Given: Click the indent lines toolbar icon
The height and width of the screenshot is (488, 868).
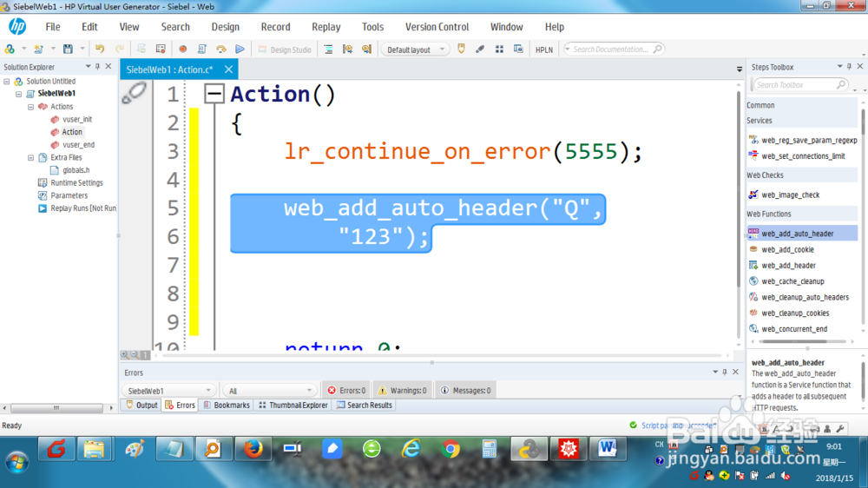Looking at the screenshot, I should pyautogui.click(x=328, y=49).
